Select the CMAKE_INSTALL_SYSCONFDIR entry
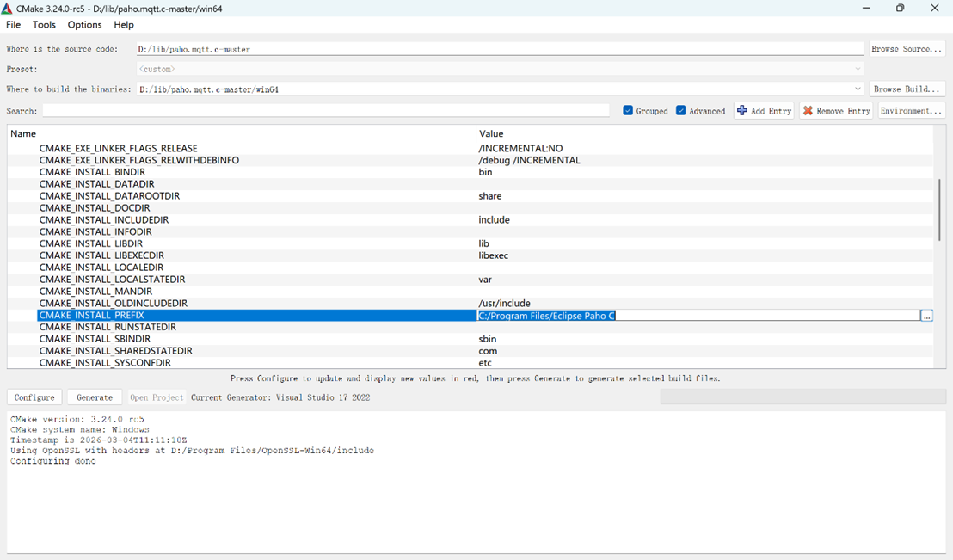Viewport: 953px width, 560px height. [105, 363]
